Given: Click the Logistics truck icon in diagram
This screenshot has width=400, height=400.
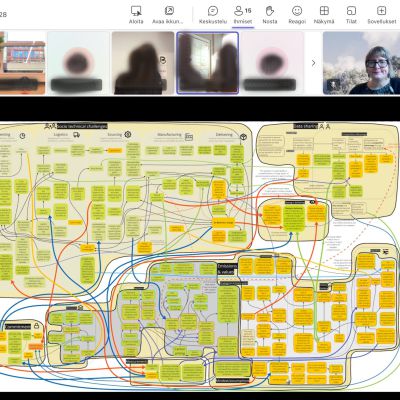Looking at the screenshot, I should pos(76,135).
